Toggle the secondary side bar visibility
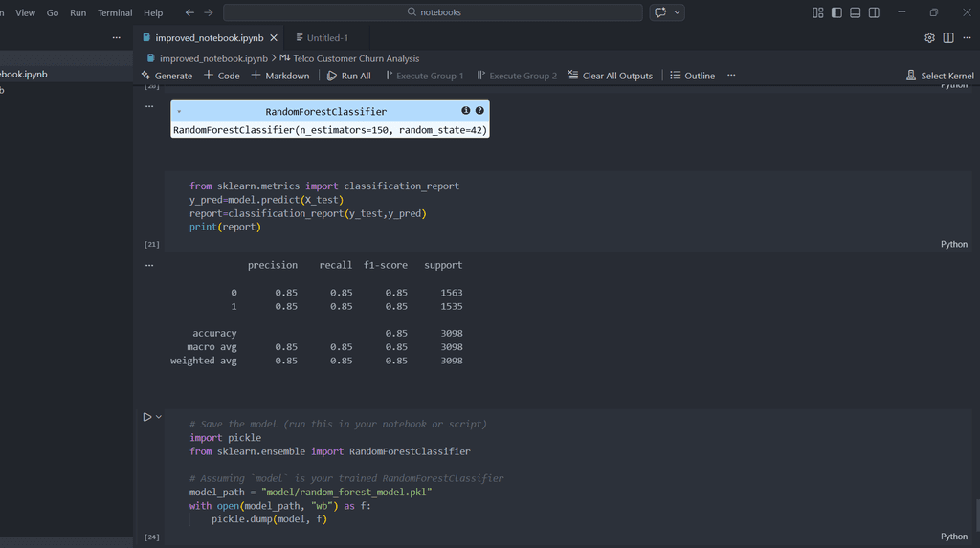Viewport: 980px width, 548px height. (875, 12)
